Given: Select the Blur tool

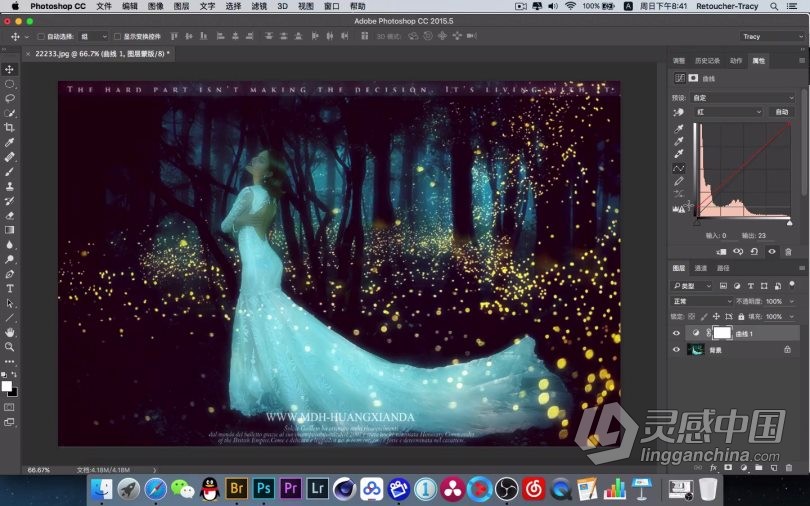Looking at the screenshot, I should (x=9, y=245).
